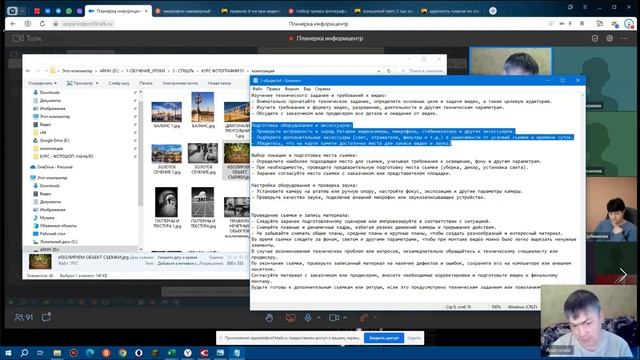Click the red hang-up call icon
This screenshot has width=640, height=360.
pos(364,318)
